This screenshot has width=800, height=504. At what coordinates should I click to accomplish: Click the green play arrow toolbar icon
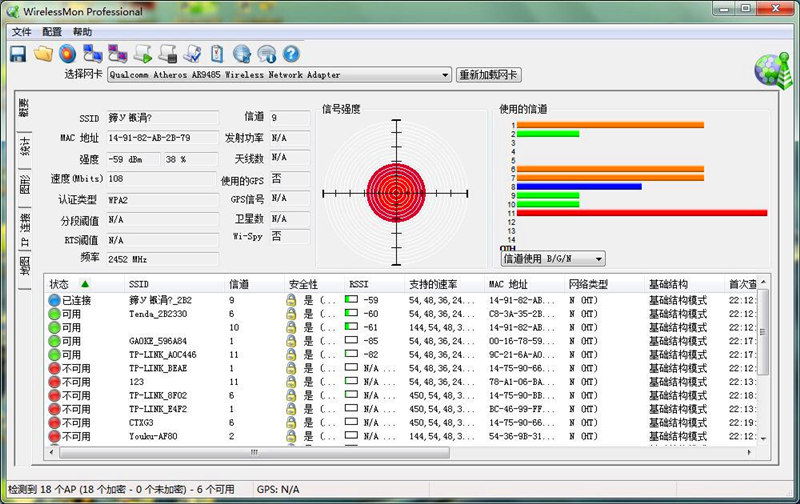[143, 54]
